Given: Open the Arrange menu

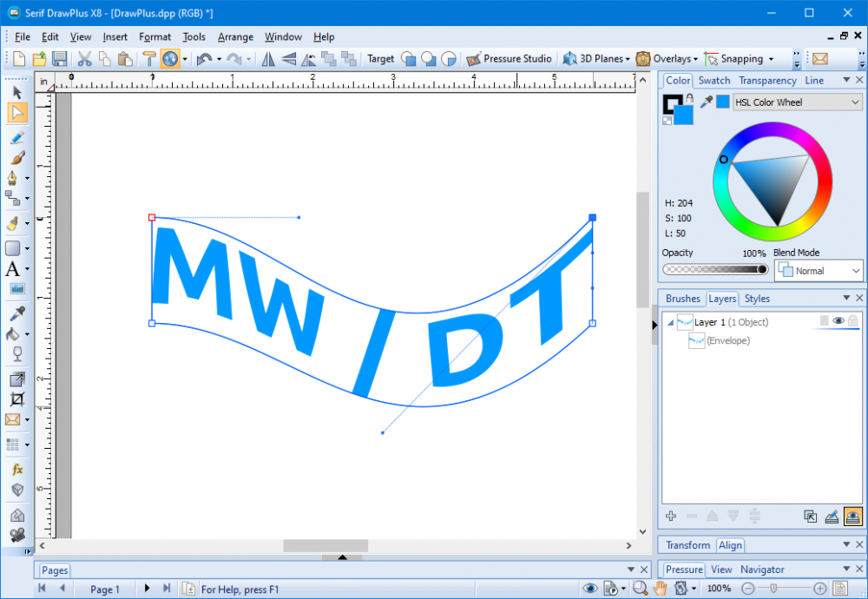Looking at the screenshot, I should click(x=235, y=37).
